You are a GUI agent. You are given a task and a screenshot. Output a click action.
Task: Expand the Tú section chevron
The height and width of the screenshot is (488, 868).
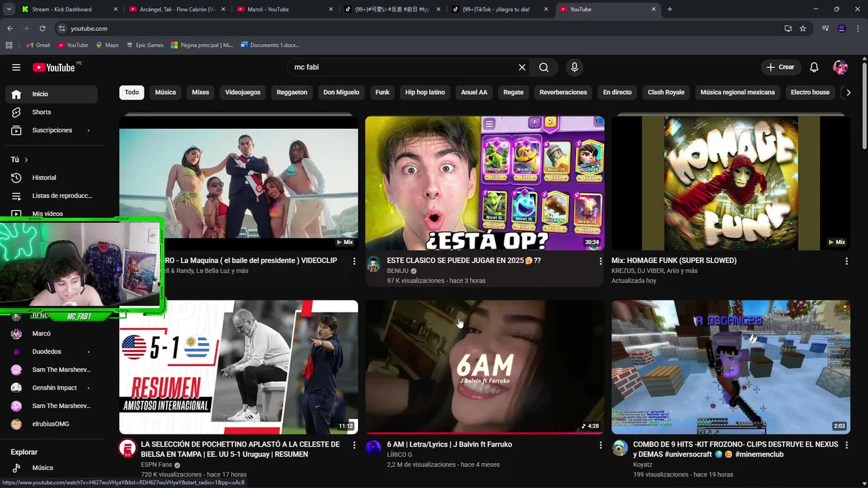click(26, 160)
